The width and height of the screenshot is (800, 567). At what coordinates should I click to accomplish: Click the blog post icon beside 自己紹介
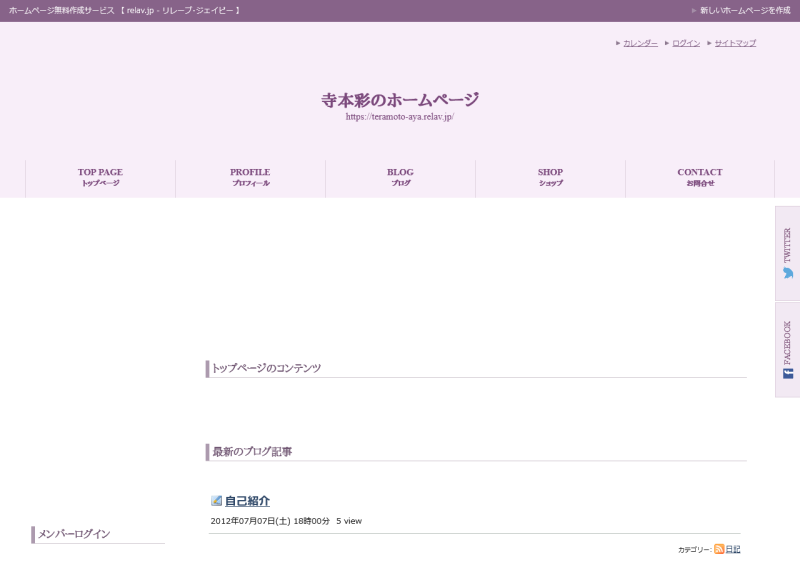[x=216, y=501]
